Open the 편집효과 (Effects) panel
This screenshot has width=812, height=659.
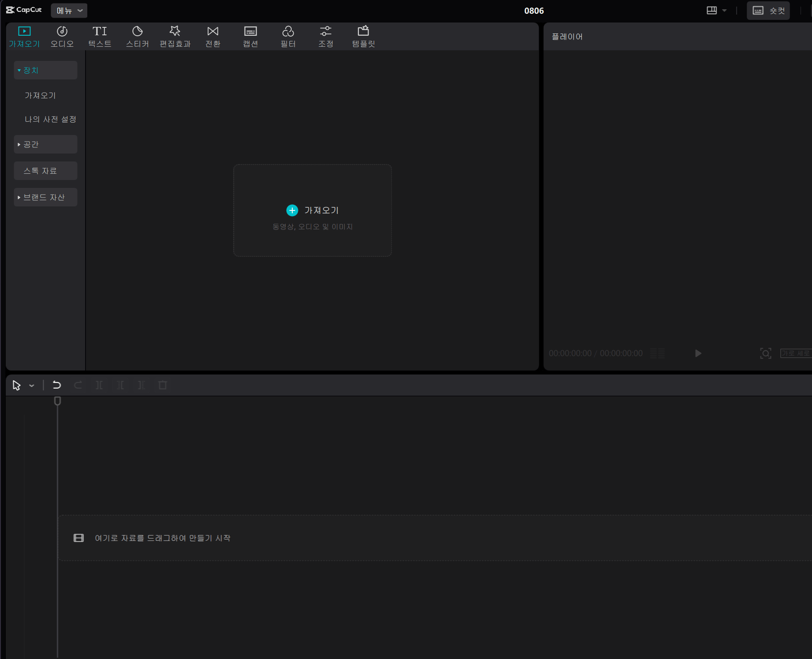[175, 36]
